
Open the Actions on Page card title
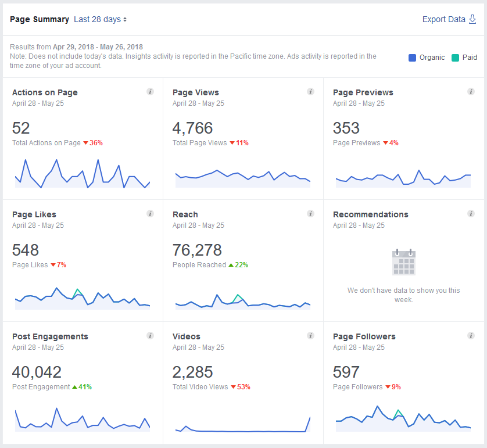[x=45, y=92]
